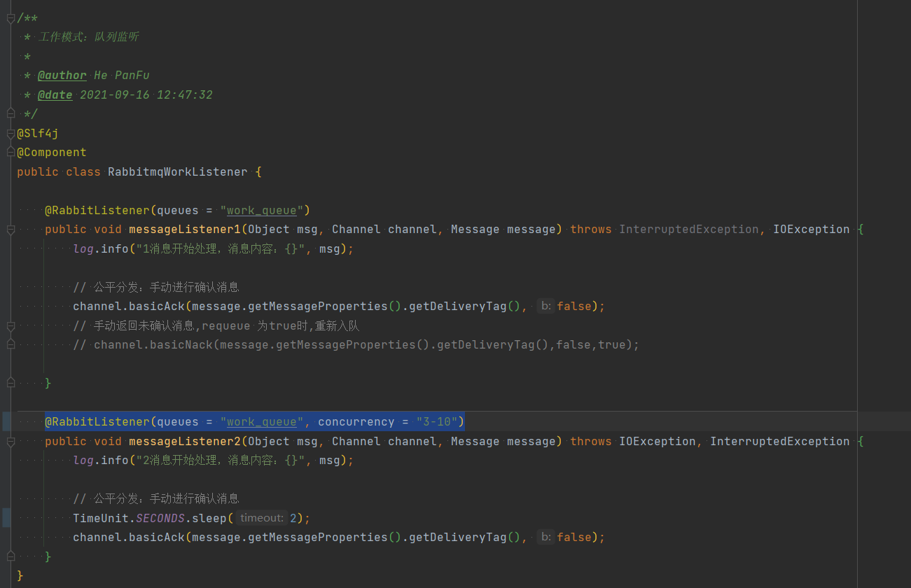Click the sleep timeout value 2
This screenshot has height=588, width=911.
[293, 518]
